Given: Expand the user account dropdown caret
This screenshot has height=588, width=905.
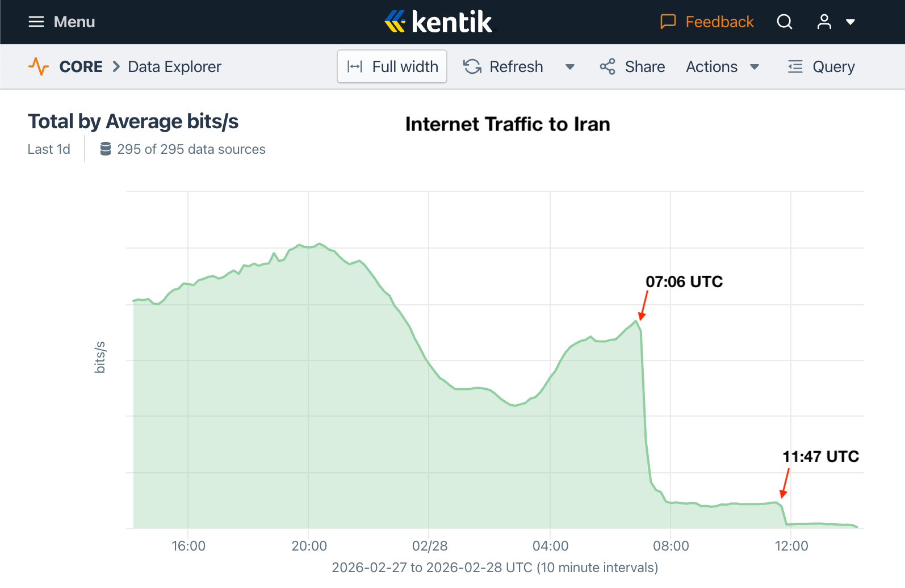Looking at the screenshot, I should [850, 22].
